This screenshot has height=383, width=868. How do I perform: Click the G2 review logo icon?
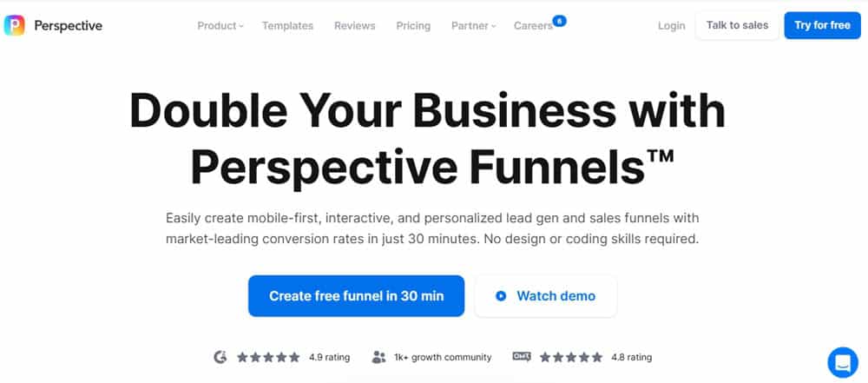point(220,357)
